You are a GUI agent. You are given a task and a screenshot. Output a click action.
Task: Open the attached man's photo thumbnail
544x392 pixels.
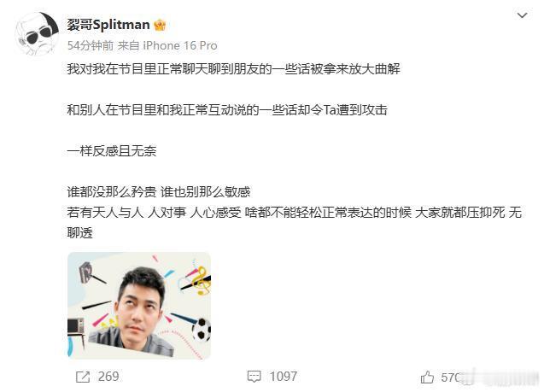tap(139, 306)
